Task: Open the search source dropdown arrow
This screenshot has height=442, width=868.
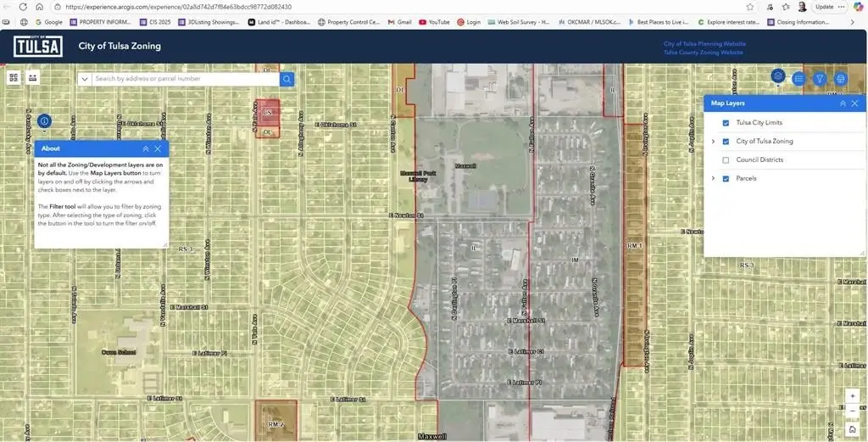Action: point(85,79)
